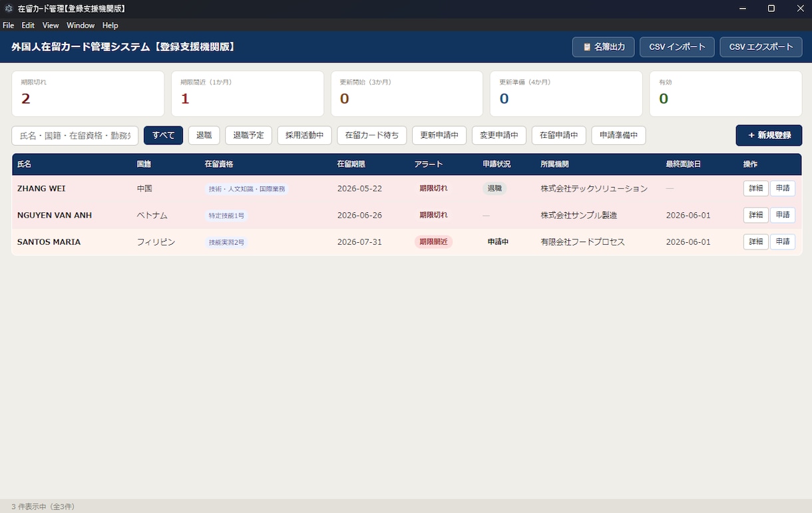Image resolution: width=812 pixels, height=513 pixels.
Task: Click the date 2026-05-22
Action: point(359,188)
